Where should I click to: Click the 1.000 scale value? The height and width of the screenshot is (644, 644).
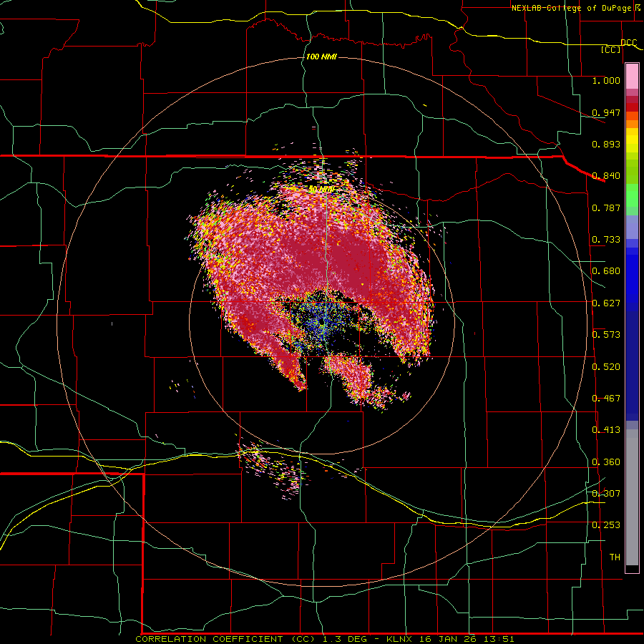click(606, 80)
